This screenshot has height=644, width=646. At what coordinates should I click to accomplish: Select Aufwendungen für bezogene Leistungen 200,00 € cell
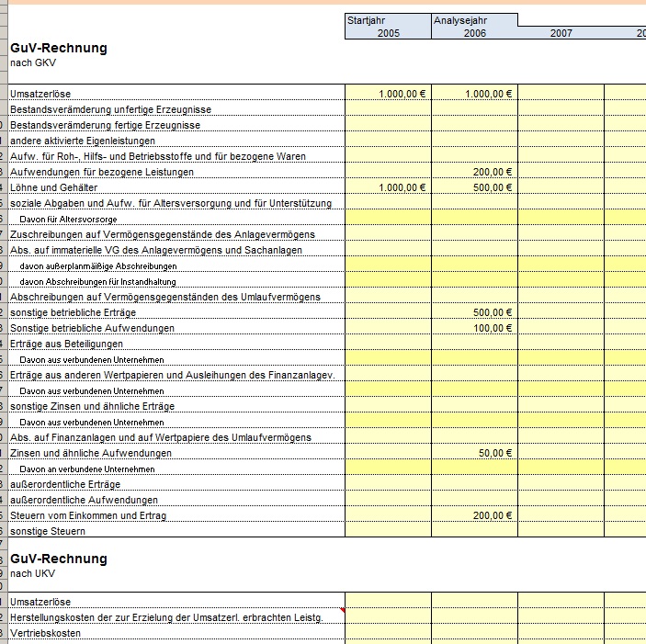pos(474,172)
